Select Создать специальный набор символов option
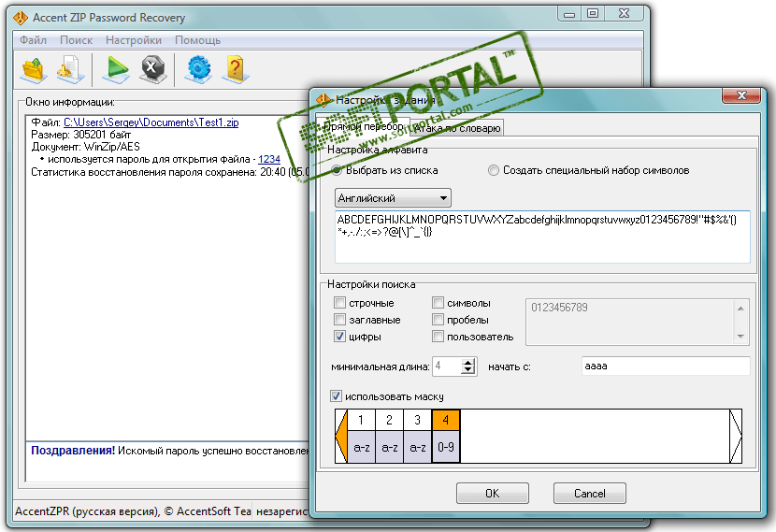This screenshot has width=776, height=532. [493, 171]
